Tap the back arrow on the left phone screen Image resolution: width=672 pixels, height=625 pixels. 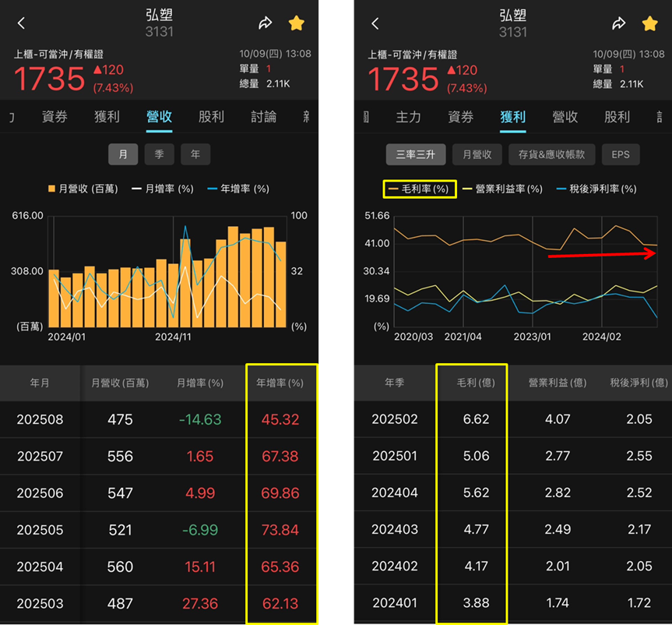22,23
